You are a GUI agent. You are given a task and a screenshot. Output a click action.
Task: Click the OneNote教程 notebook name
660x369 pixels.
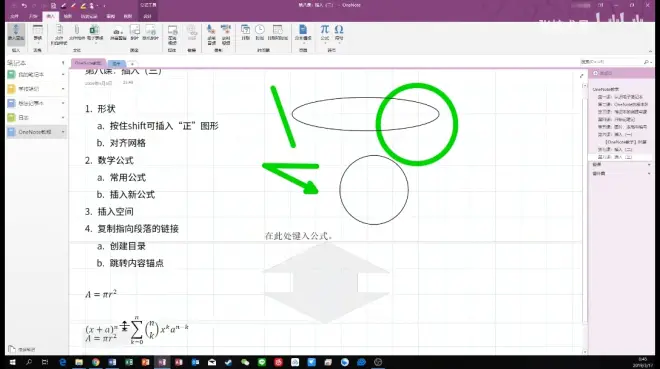pyautogui.click(x=35, y=132)
